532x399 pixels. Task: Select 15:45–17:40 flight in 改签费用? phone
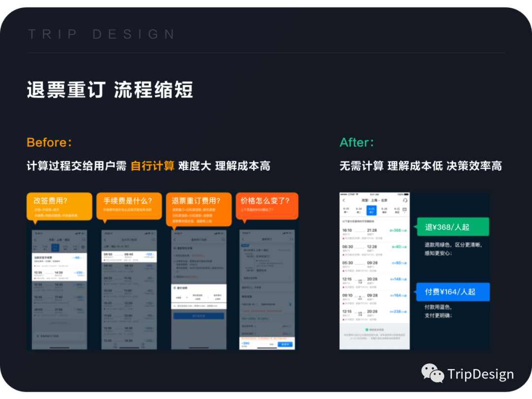(60, 299)
